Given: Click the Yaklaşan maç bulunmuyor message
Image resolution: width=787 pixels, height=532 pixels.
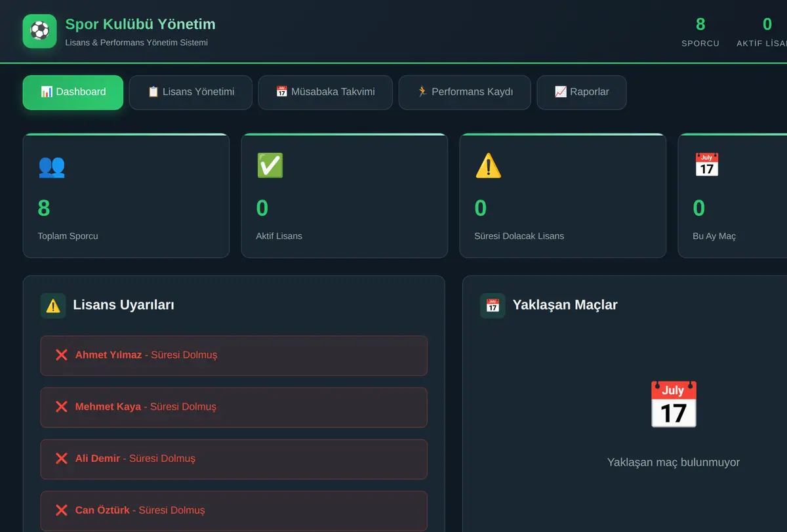Looking at the screenshot, I should click(674, 462).
